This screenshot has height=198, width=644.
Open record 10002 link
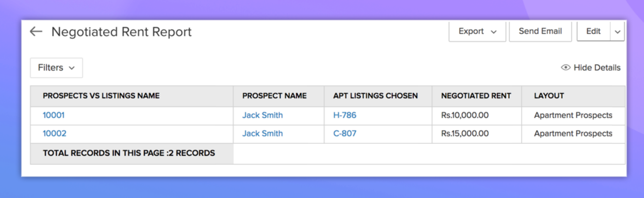point(54,134)
